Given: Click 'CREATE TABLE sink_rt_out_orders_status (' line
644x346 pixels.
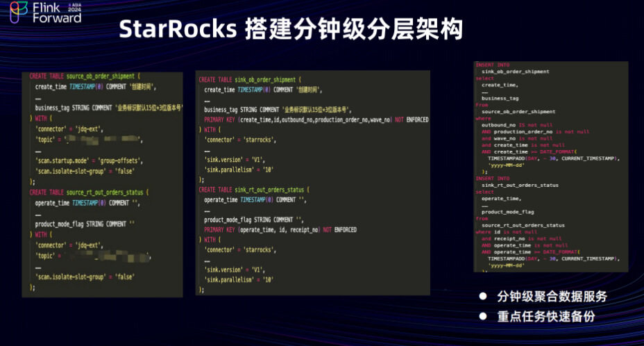Looking at the screenshot, I should (254, 190).
